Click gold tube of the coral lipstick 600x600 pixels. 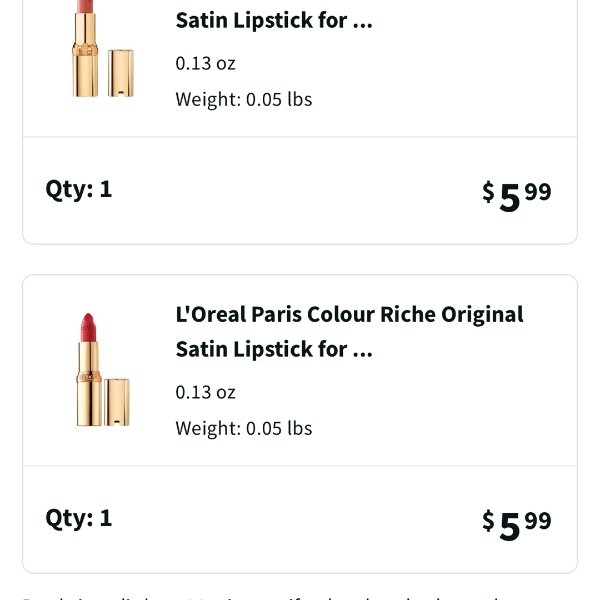pos(85,55)
